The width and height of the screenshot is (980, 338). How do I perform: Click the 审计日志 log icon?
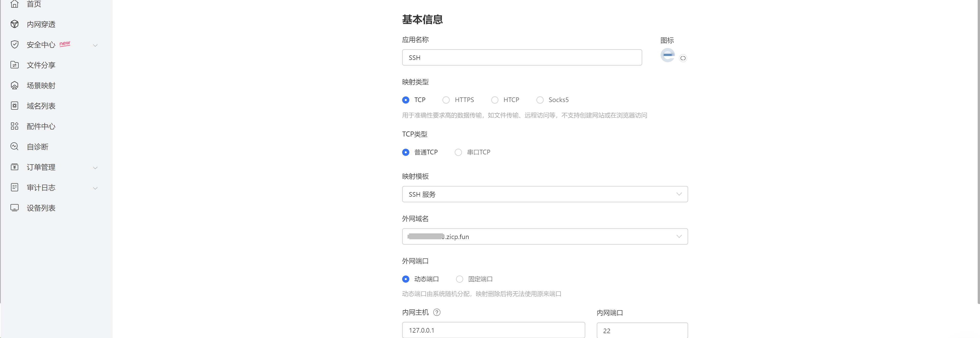(15, 187)
